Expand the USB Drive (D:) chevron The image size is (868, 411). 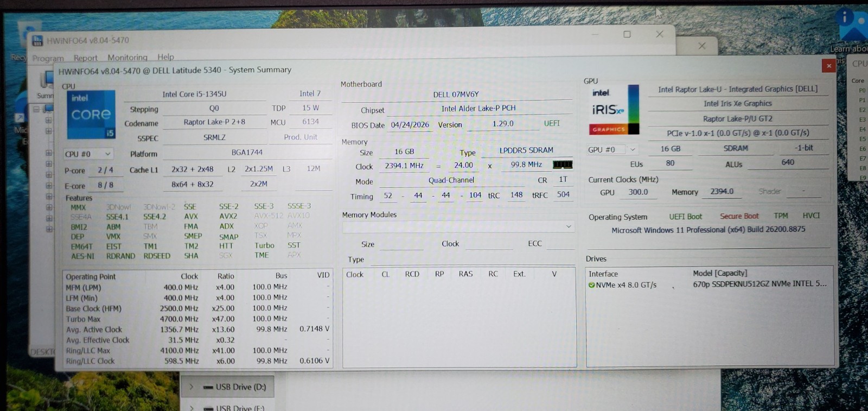pos(192,387)
